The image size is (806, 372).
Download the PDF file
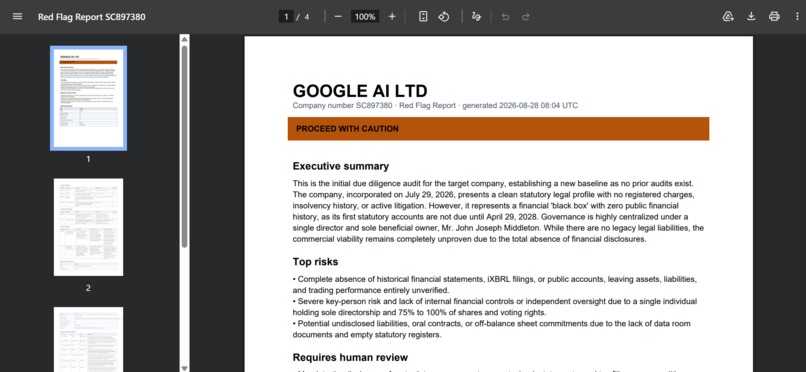(751, 16)
